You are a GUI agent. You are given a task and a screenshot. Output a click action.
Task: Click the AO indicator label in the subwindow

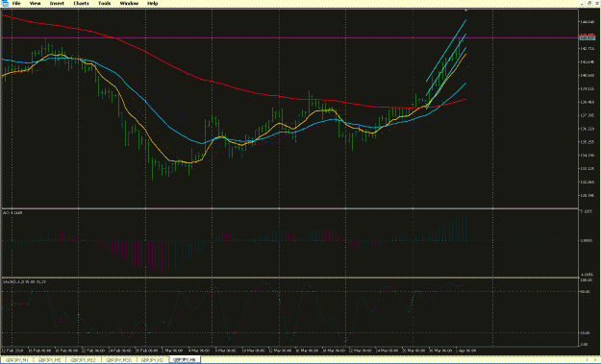pyautogui.click(x=13, y=213)
